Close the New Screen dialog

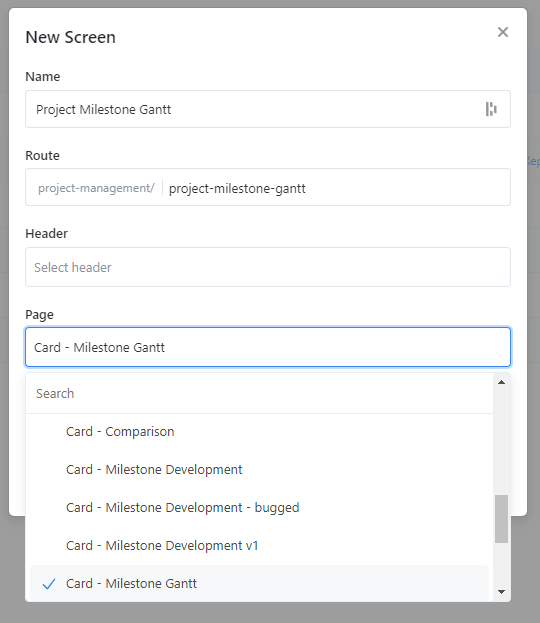(503, 32)
